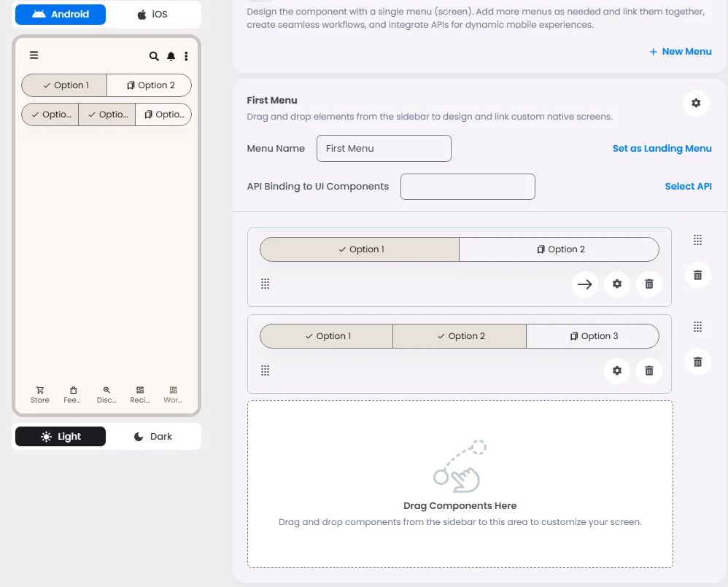Click the notification bell icon
The height and width of the screenshot is (587, 728).
coord(171,56)
